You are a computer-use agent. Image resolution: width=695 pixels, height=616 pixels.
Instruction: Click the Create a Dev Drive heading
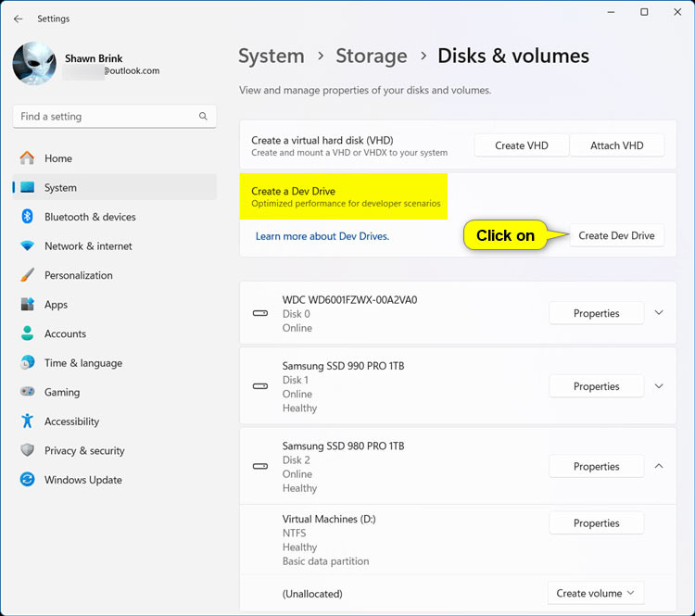293,191
